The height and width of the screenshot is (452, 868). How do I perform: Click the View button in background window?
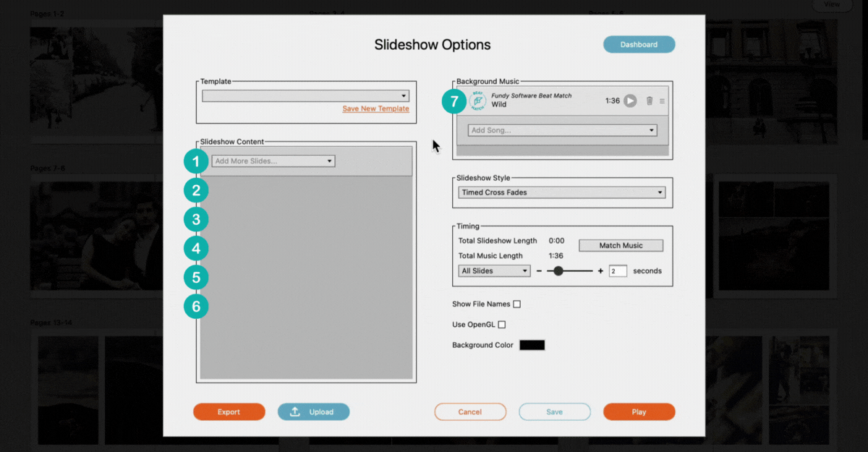click(x=833, y=4)
